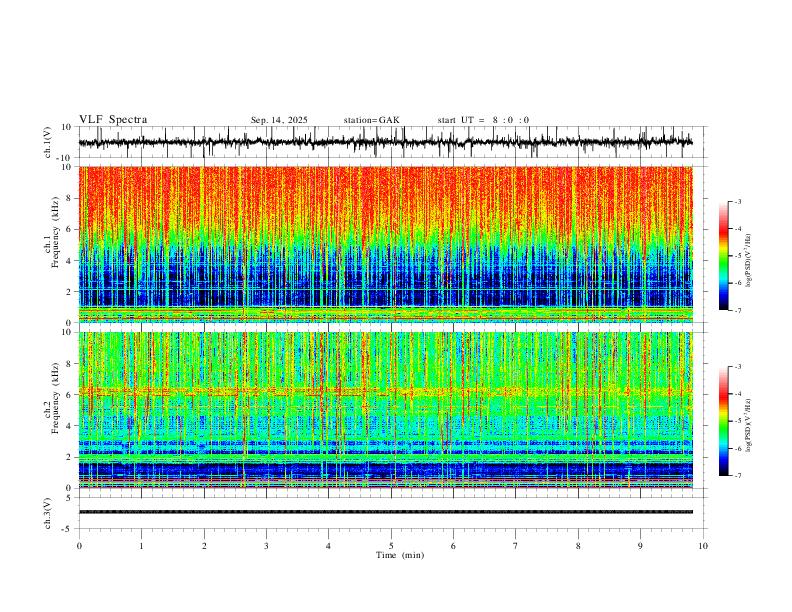
Task: Click the ch.2 spectrogram color bar
Action: pyautogui.click(x=724, y=421)
